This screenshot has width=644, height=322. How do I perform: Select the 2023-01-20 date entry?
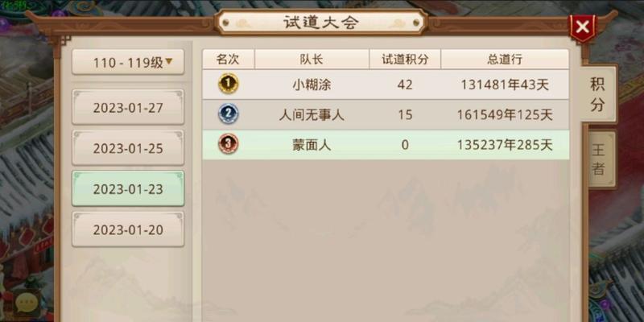coord(128,229)
